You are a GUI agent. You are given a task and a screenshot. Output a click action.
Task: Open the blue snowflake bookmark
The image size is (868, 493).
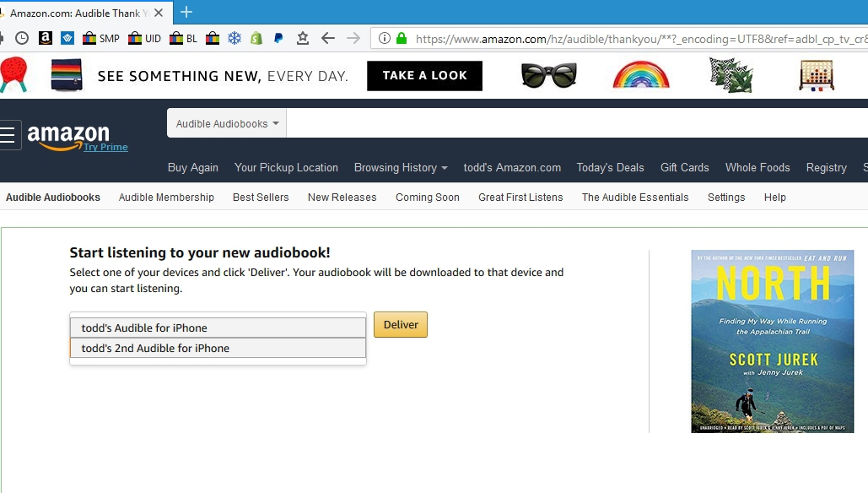tap(235, 38)
